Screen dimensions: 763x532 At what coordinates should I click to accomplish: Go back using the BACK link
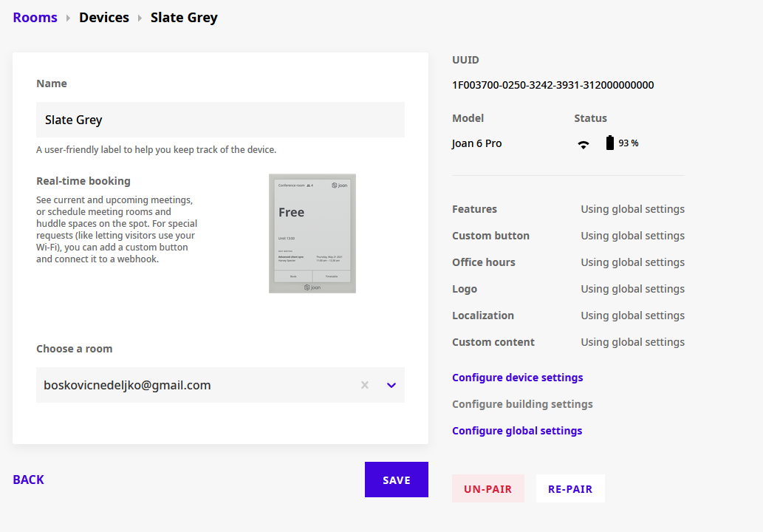(x=28, y=480)
